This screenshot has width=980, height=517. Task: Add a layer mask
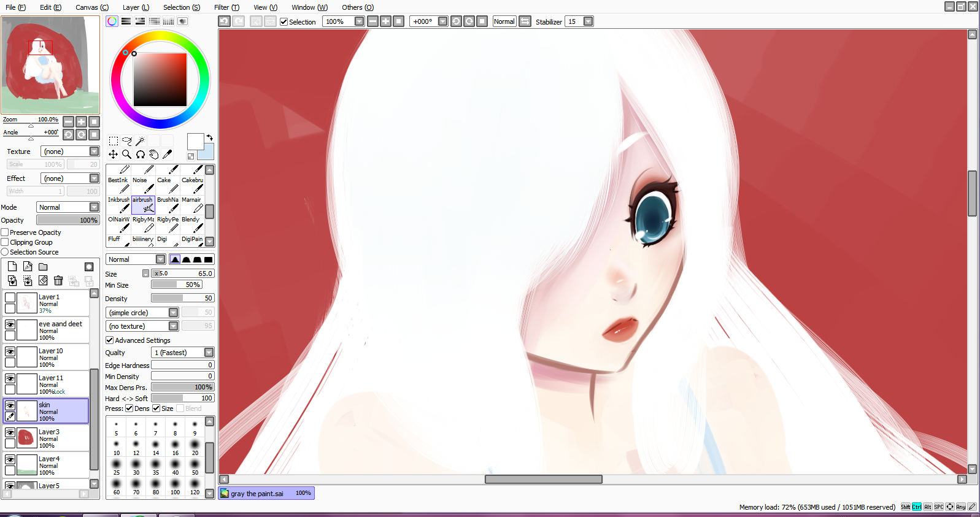pos(89,267)
